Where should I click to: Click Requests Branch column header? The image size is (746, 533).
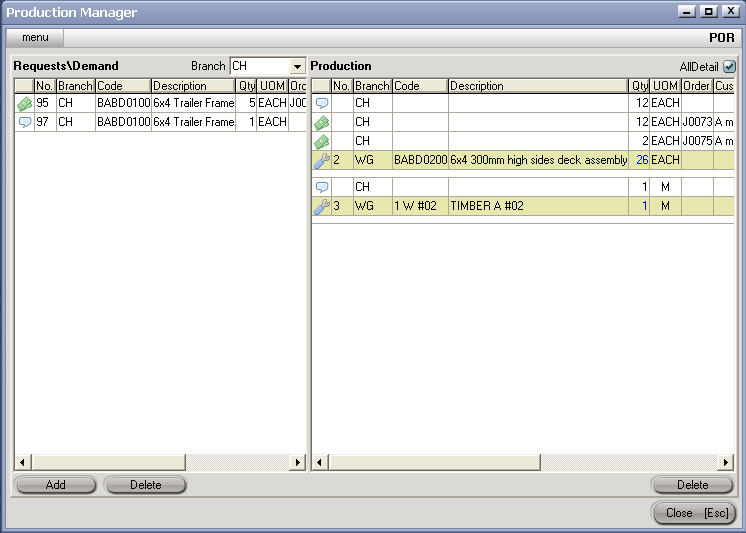76,86
